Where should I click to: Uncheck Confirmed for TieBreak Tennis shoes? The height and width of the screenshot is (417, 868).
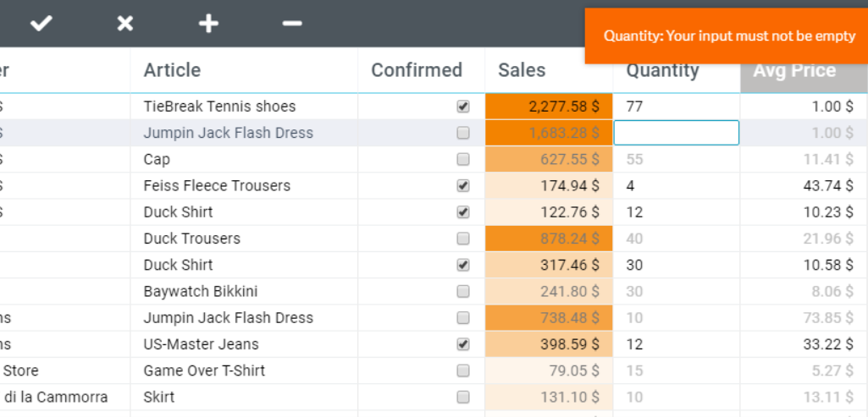point(462,107)
